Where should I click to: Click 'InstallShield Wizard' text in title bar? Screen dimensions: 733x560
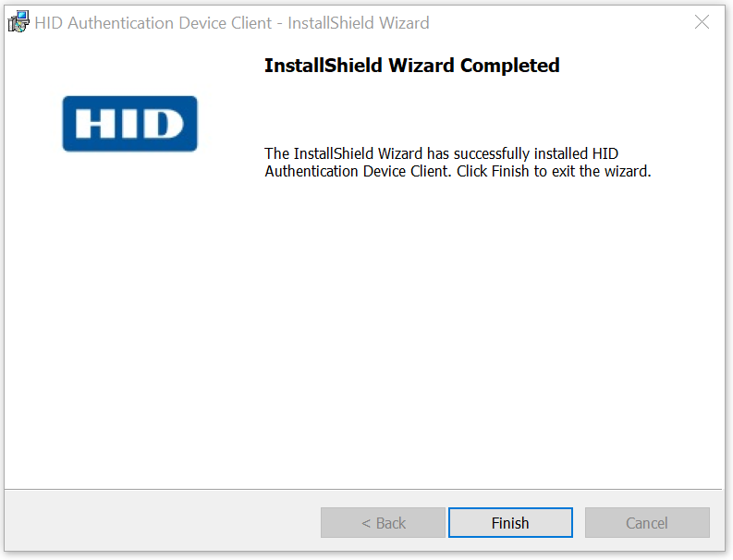click(358, 22)
